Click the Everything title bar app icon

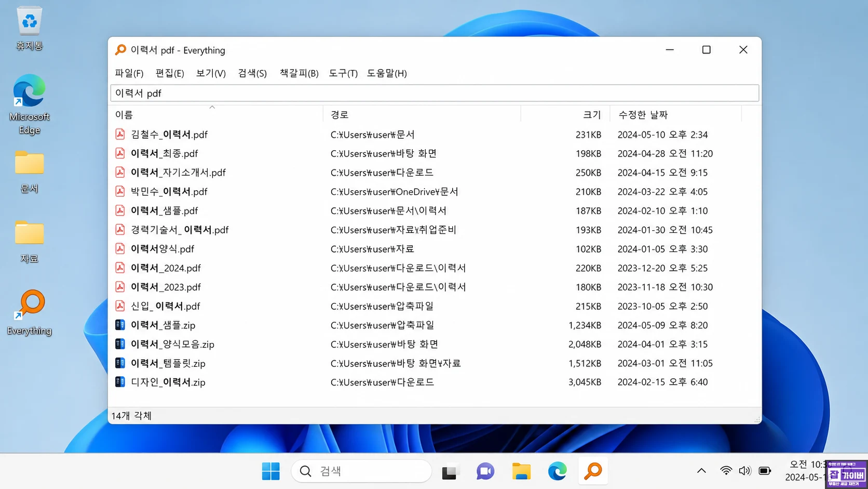120,50
